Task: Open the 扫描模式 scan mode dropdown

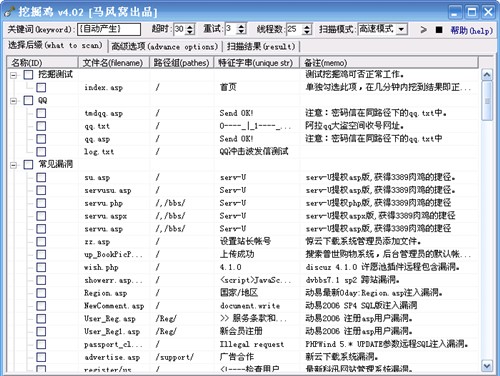Action: (x=402, y=29)
